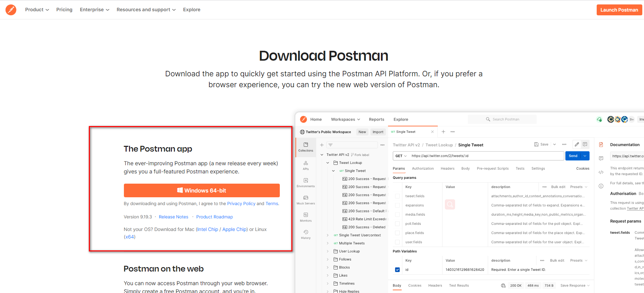Open the Environments sidebar panel
The width and height of the screenshot is (644, 293).
coord(306,183)
